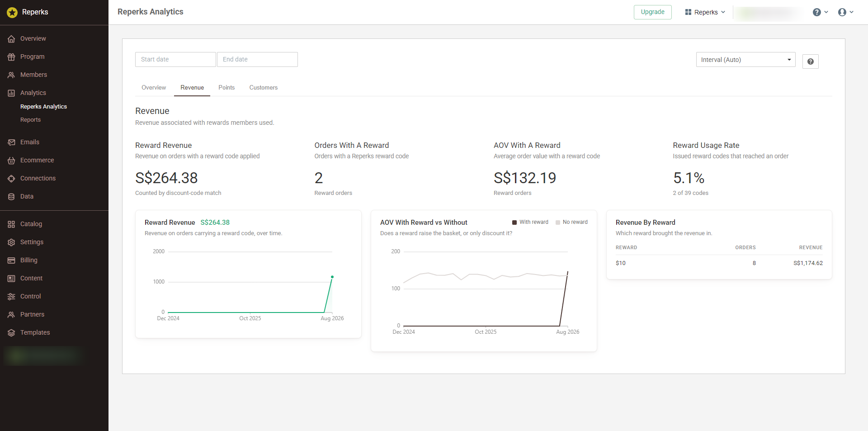868x431 pixels.
Task: Click the End date field
Action: pyautogui.click(x=257, y=59)
